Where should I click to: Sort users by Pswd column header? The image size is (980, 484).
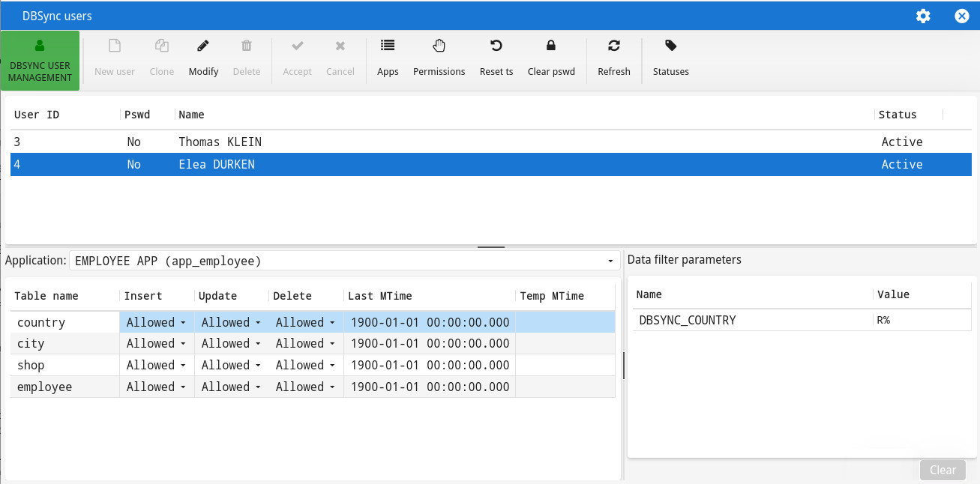pyautogui.click(x=147, y=115)
